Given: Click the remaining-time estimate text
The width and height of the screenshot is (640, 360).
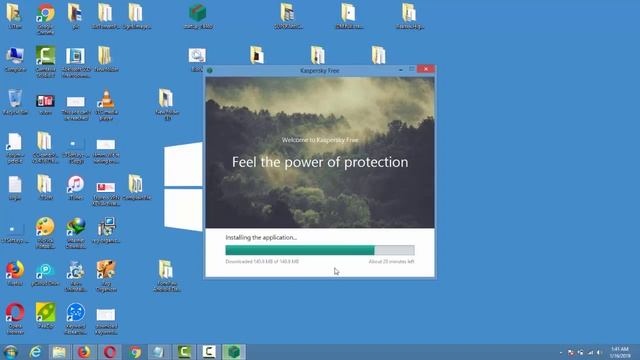Looking at the screenshot, I should [x=391, y=261].
